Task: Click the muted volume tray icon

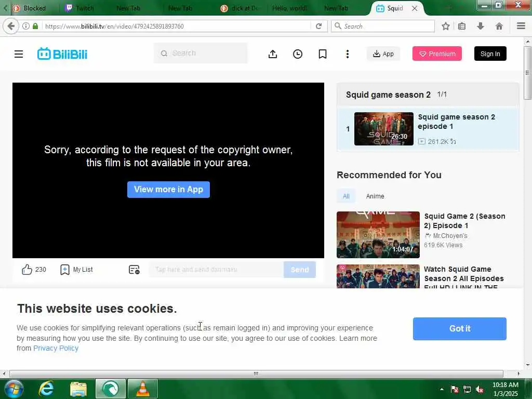Action: 480,390
